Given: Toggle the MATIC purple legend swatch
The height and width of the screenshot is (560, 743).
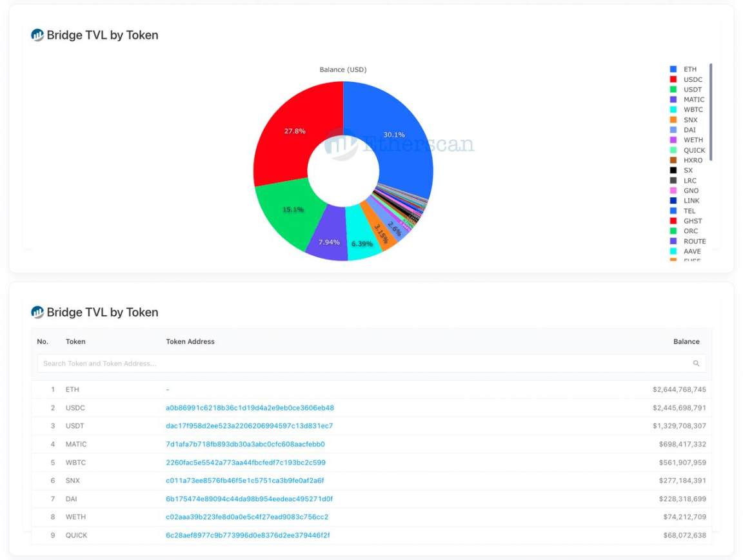Looking at the screenshot, I should click(x=673, y=99).
